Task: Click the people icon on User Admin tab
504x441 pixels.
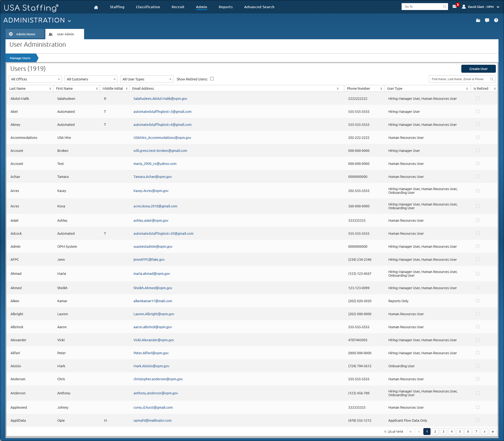Action: 51,34
